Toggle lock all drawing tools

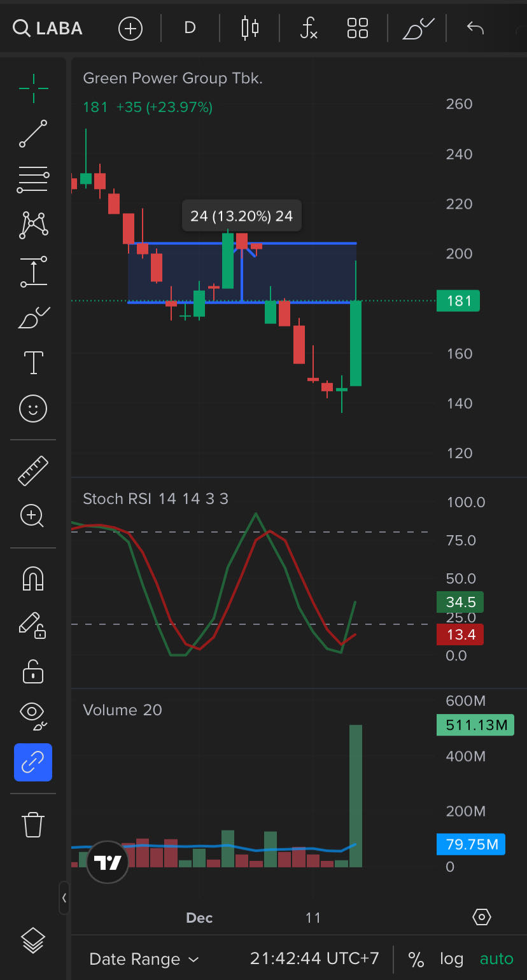coord(33,671)
